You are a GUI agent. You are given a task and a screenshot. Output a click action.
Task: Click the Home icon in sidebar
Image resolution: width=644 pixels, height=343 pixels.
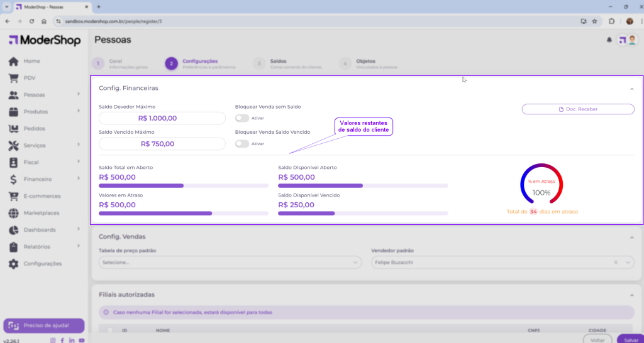(x=13, y=62)
